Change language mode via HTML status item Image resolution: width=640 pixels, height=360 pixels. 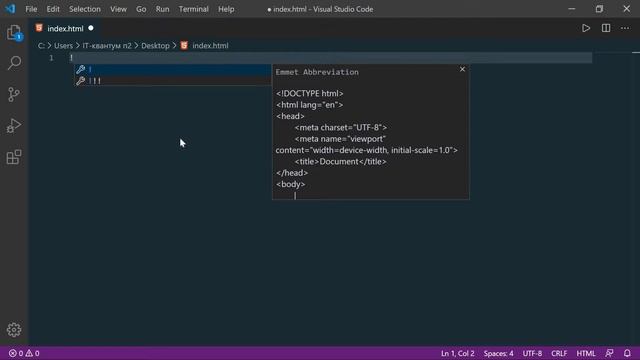586,353
